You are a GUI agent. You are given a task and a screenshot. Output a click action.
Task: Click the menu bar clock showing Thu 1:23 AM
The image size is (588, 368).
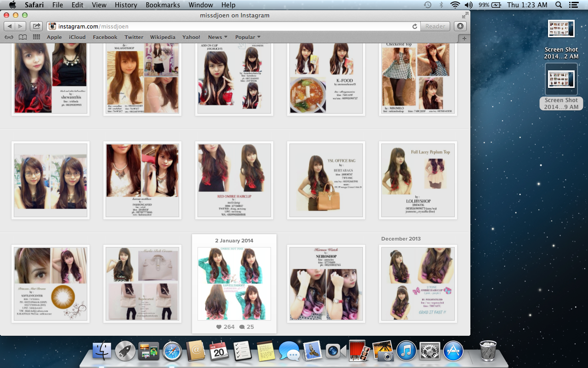point(527,5)
